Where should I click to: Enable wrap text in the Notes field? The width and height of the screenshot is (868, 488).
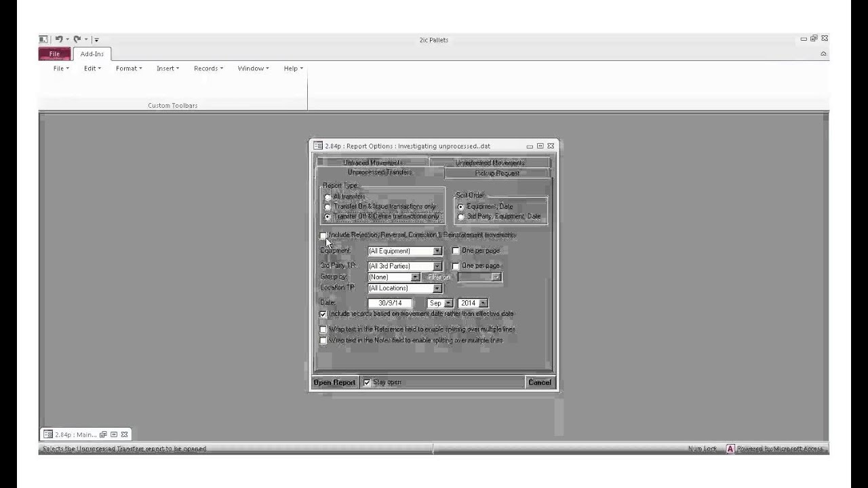(323, 340)
